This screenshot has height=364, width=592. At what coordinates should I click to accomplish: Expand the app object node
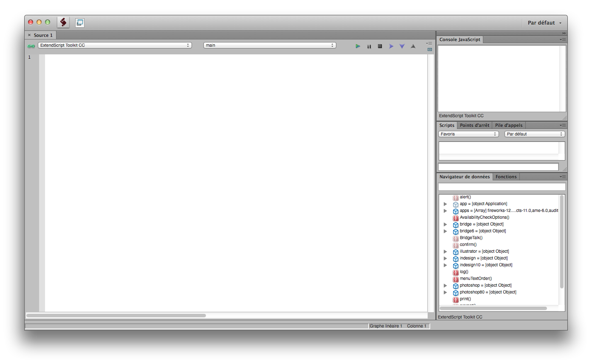(445, 204)
